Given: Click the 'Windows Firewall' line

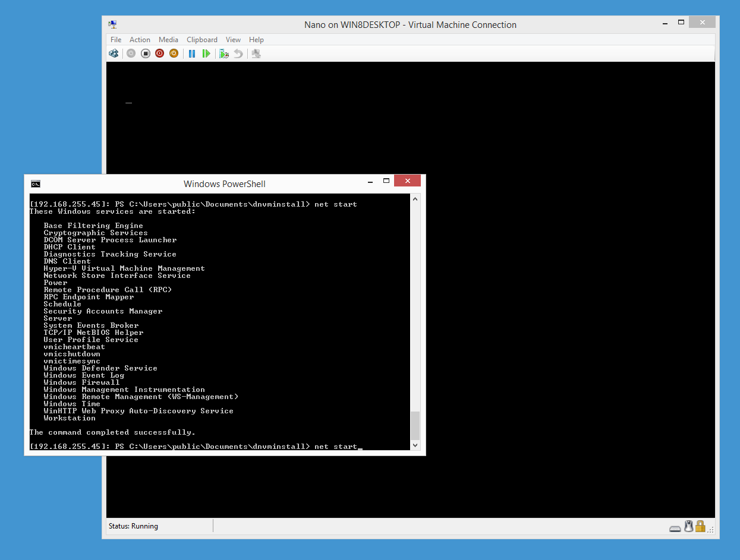Looking at the screenshot, I should pos(81,382).
